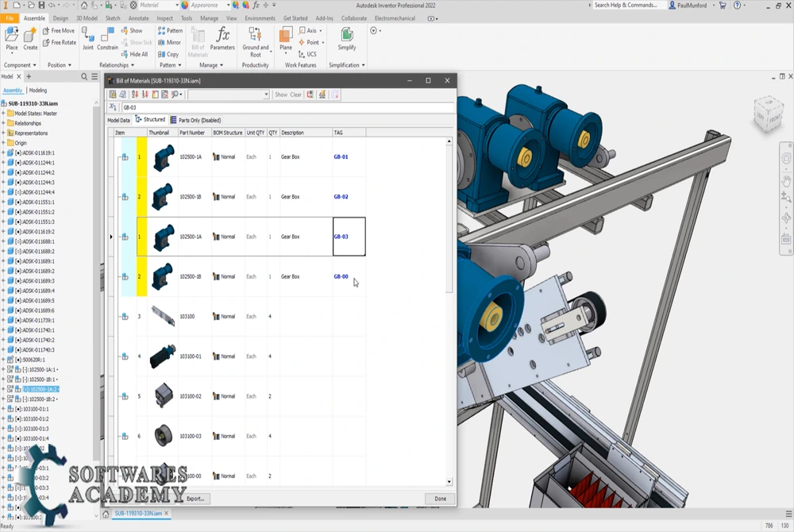Expand the Manage panel dropdown
The height and width of the screenshot is (532, 794).
(x=211, y=65)
